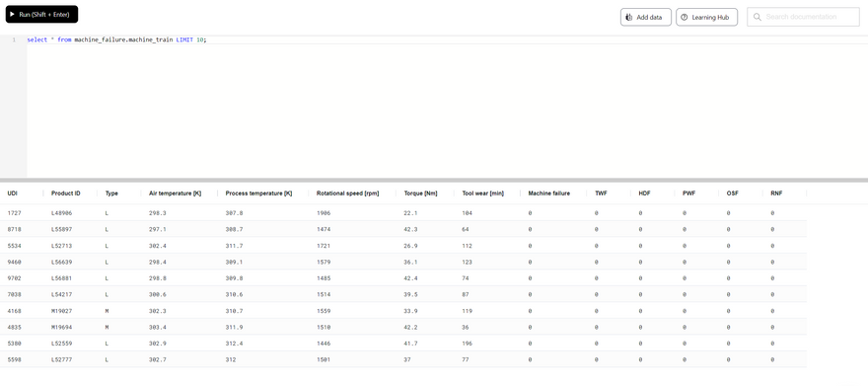Click the Run (Shift + Enter) button
Screen dimensions: 868x386
tap(41, 15)
